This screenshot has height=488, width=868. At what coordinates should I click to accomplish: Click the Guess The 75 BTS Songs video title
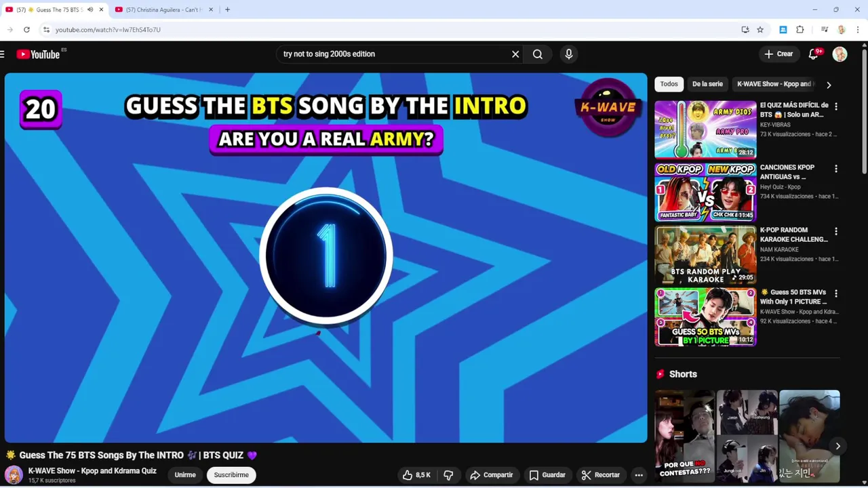pyautogui.click(x=138, y=455)
